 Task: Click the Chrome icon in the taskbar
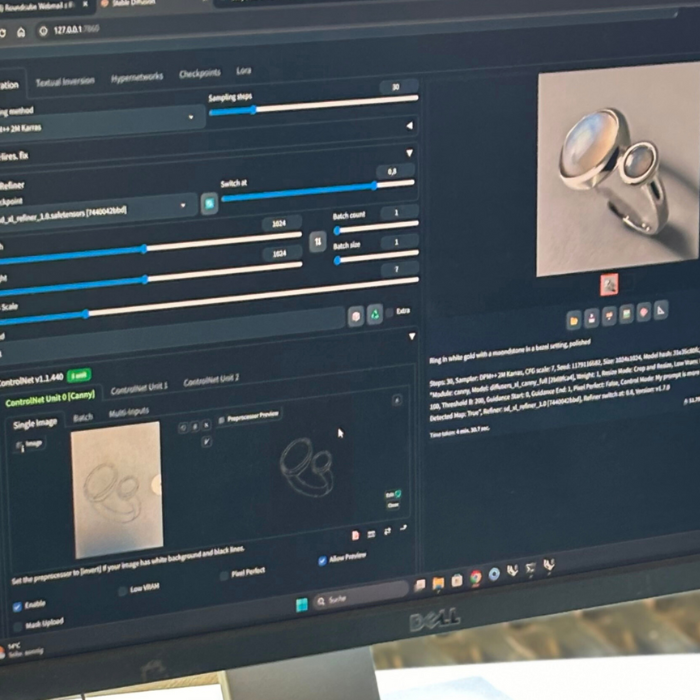point(475,577)
